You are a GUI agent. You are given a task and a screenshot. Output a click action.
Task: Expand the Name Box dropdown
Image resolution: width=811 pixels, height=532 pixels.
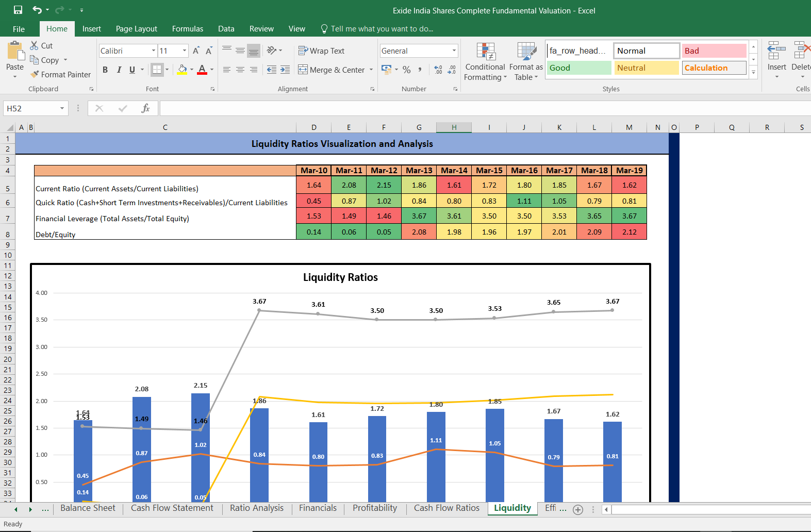pyautogui.click(x=62, y=108)
